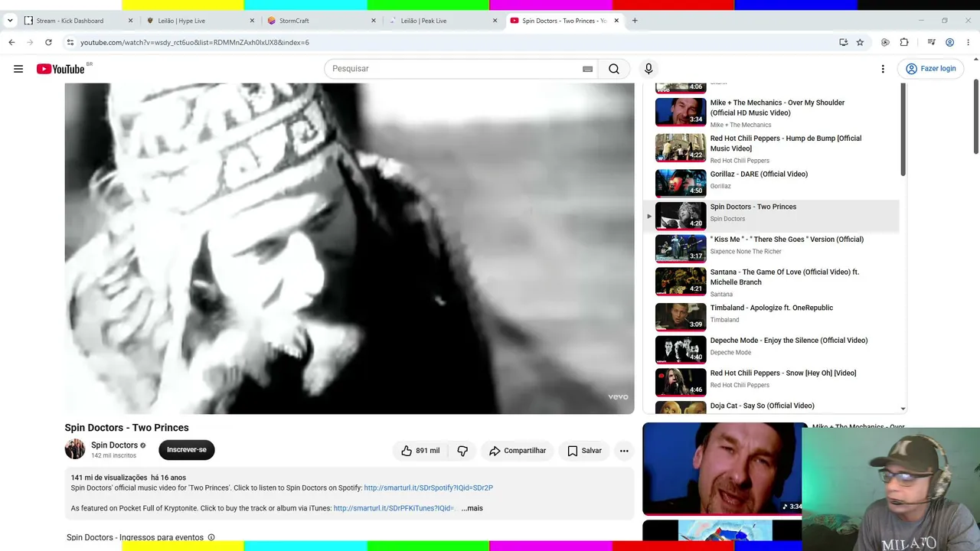Open the media controls toolbar icon
This screenshot has width=980, height=551.
tap(931, 42)
